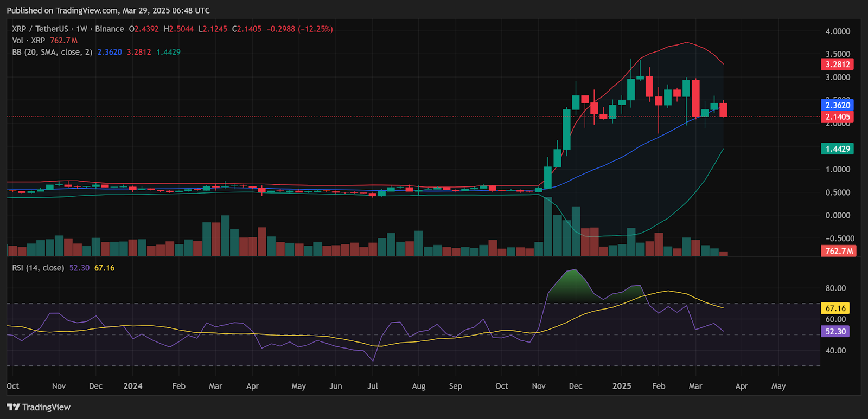The height and width of the screenshot is (419, 868).
Task: Open the XRP / TetherUS symbol title
Action: (40, 29)
